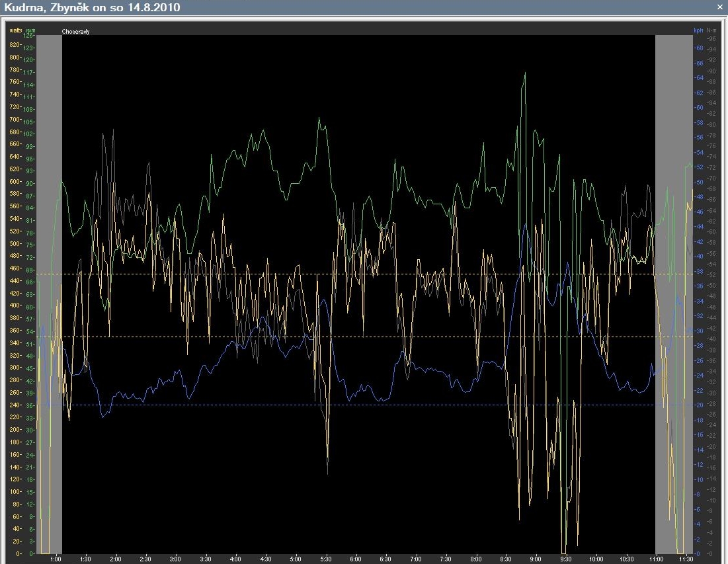Click the 5:00 time axis label
Viewport: 728px width, 564px height.
[296, 559]
